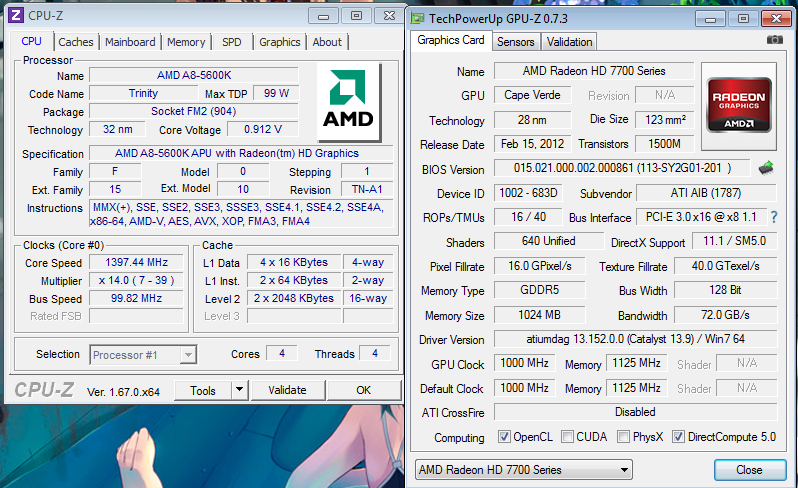Image resolution: width=798 pixels, height=488 pixels.
Task: Click the 16.0 GPixel/s pixel fillrate value
Action: (x=539, y=266)
